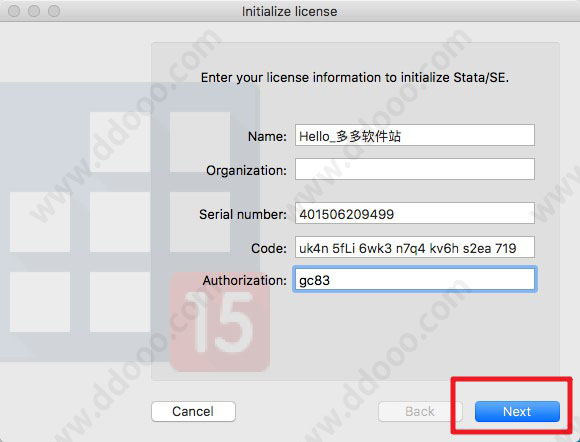Focus the empty Organization field
The width and height of the screenshot is (580, 442).
[415, 169]
